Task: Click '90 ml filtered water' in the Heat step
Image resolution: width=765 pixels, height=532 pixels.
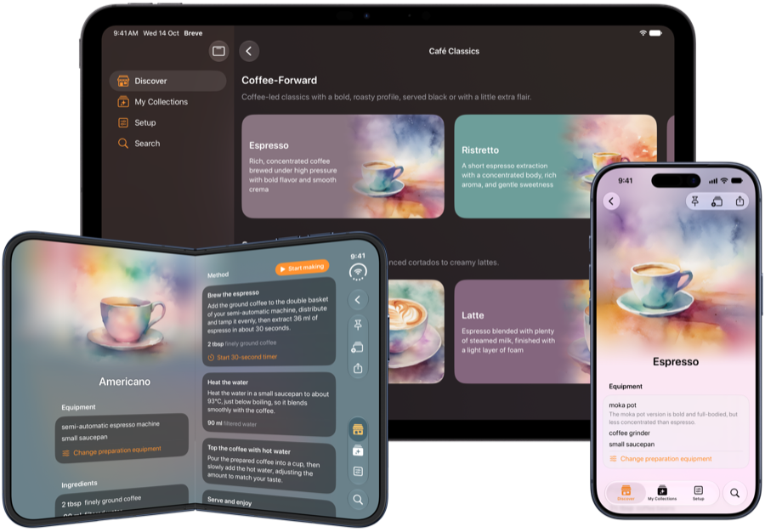Action: point(232,423)
